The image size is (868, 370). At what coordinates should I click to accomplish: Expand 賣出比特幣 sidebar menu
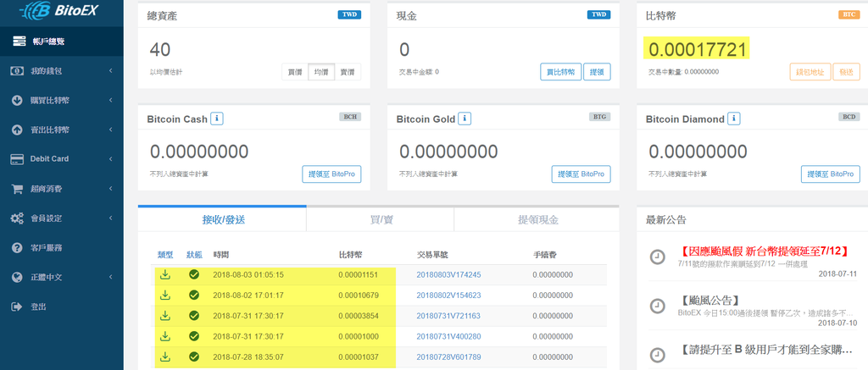[111, 130]
